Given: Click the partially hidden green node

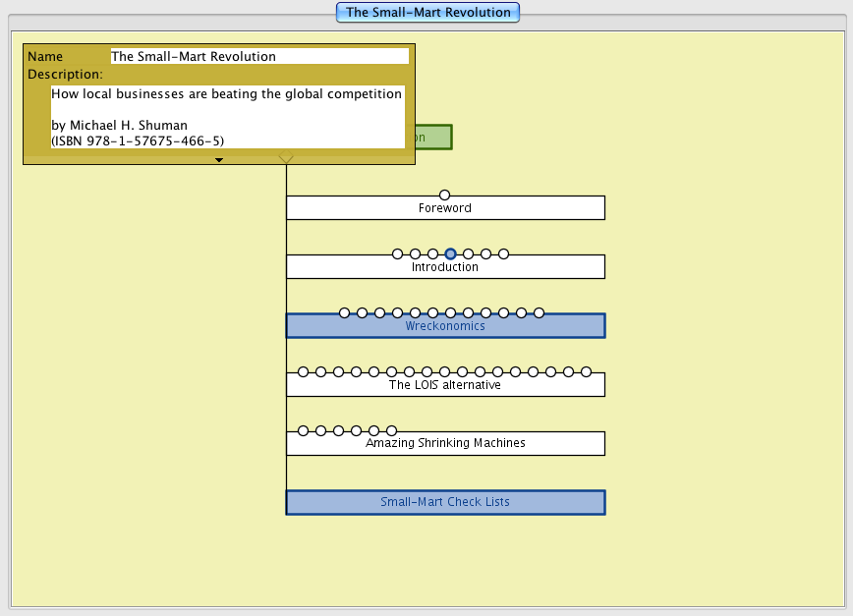Looking at the screenshot, I should [x=432, y=138].
